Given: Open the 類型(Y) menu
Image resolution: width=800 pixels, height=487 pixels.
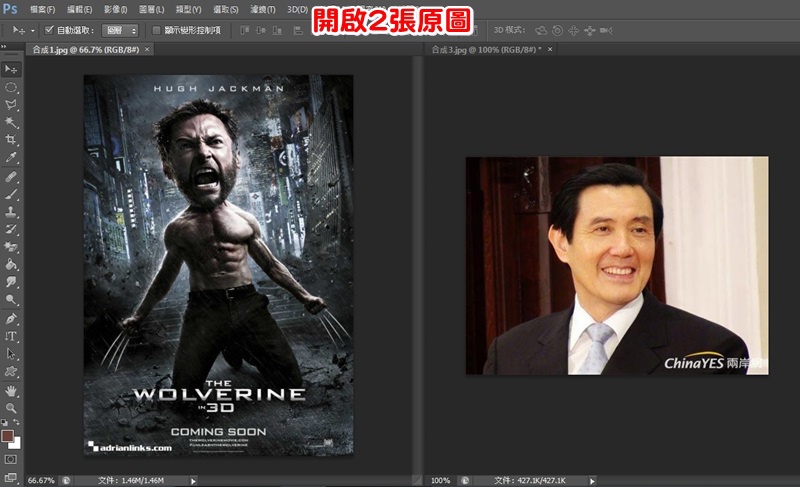Looking at the screenshot, I should pyautogui.click(x=188, y=10).
